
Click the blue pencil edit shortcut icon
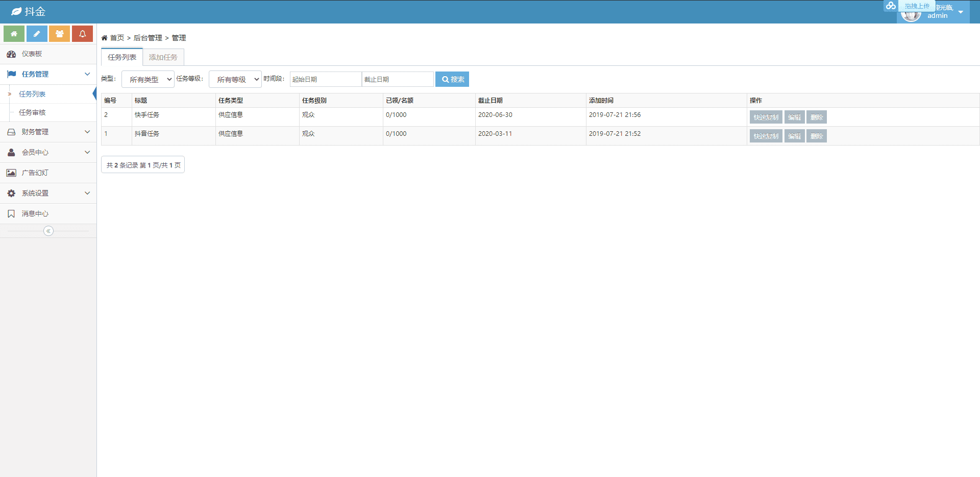(x=37, y=34)
